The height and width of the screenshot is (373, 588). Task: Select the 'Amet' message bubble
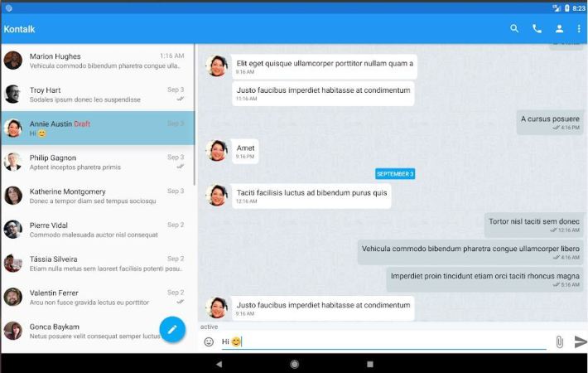pos(245,151)
